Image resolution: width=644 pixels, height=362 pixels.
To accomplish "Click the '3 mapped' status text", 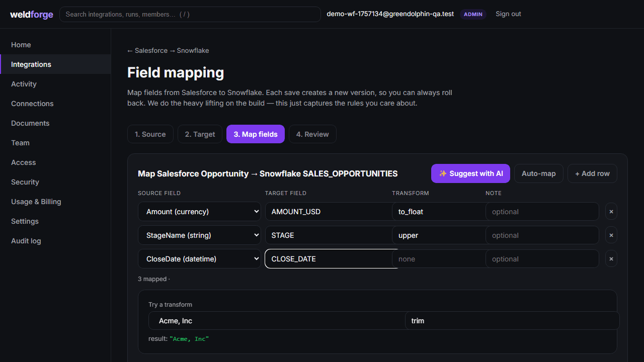I will (154, 279).
